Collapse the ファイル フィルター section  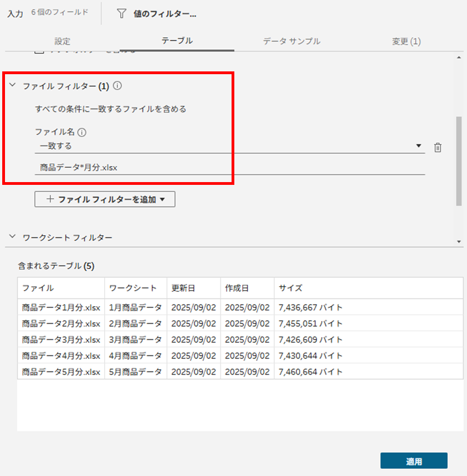coord(12,86)
